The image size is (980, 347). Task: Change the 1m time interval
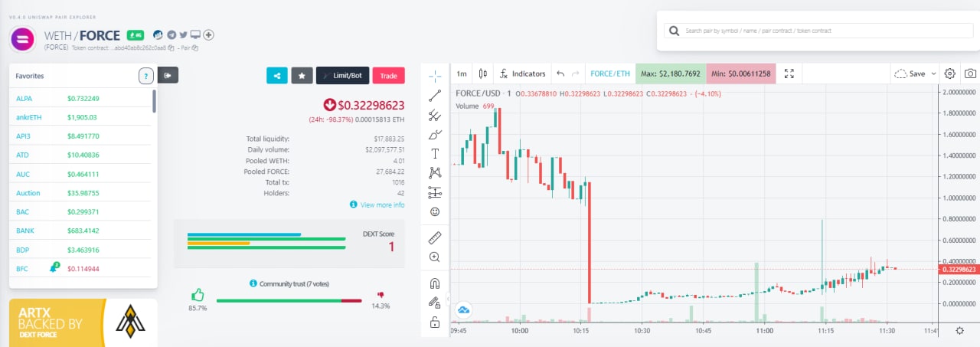(462, 74)
